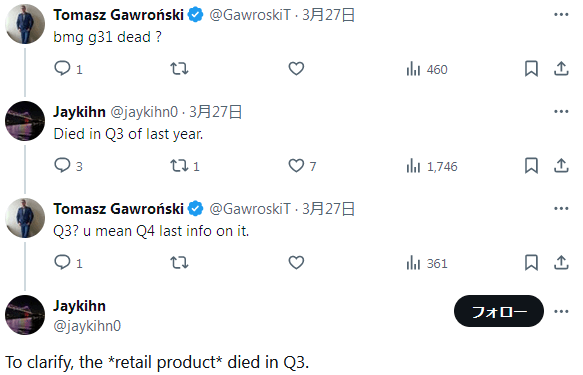Like the 'bmg g31 dead ?' tweet
The width and height of the screenshot is (583, 375).
(x=296, y=68)
